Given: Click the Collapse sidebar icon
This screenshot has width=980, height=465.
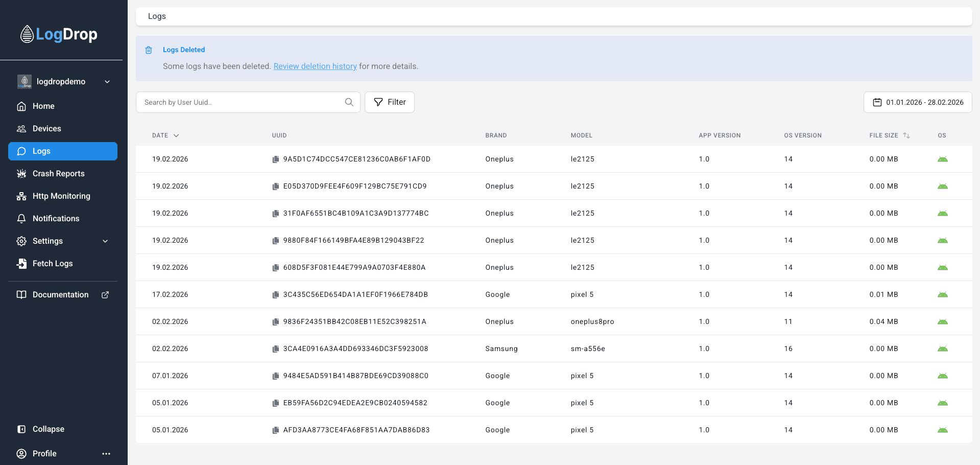Looking at the screenshot, I should 21,429.
